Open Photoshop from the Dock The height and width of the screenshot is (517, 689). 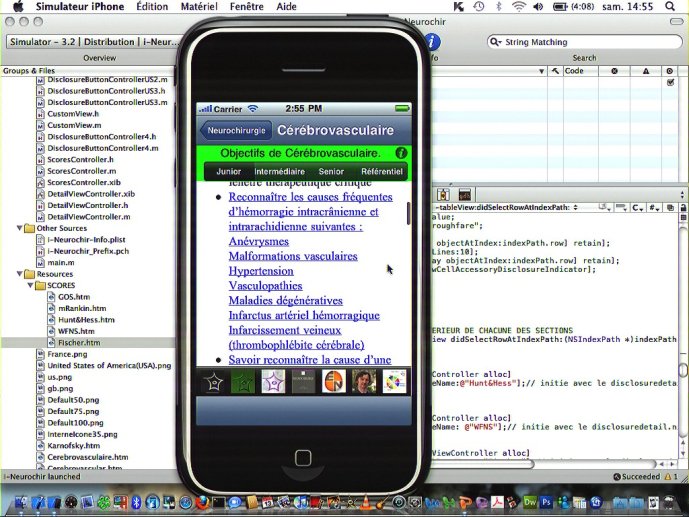tap(546, 502)
